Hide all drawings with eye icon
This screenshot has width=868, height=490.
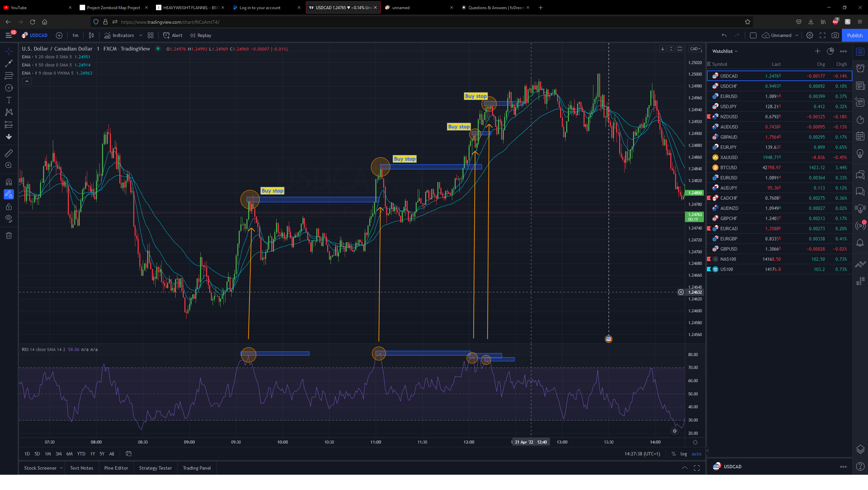(9, 218)
